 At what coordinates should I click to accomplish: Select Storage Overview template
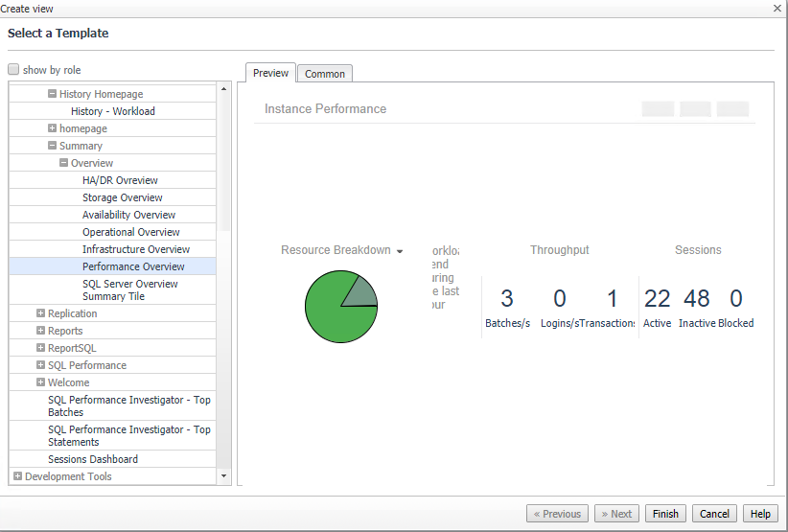(x=122, y=197)
